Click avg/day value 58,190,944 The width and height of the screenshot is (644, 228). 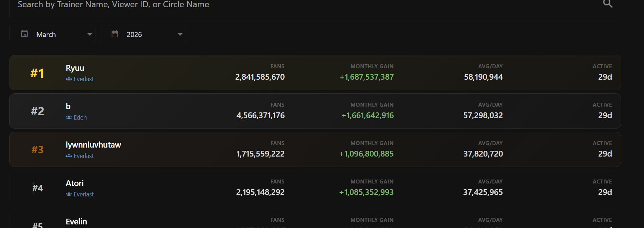(x=484, y=77)
